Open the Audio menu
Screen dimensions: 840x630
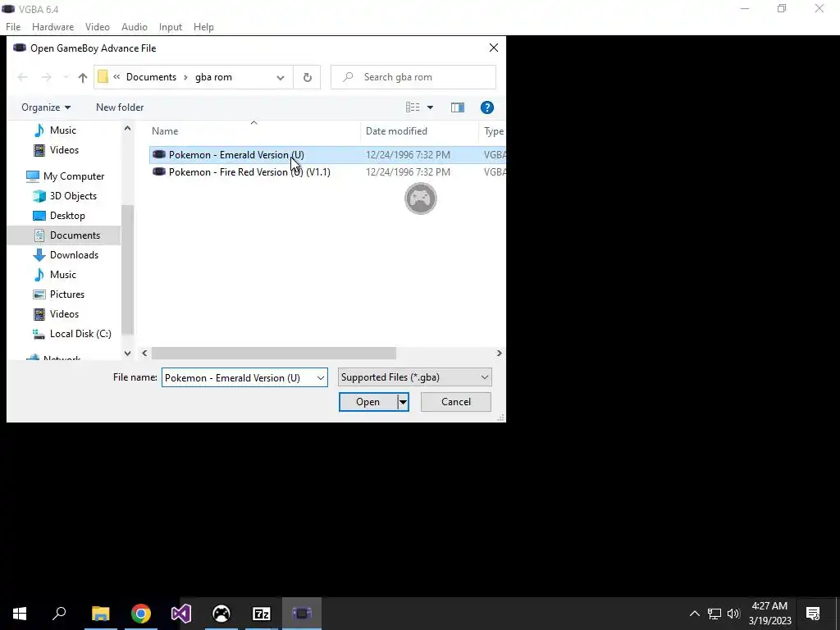pyautogui.click(x=134, y=27)
